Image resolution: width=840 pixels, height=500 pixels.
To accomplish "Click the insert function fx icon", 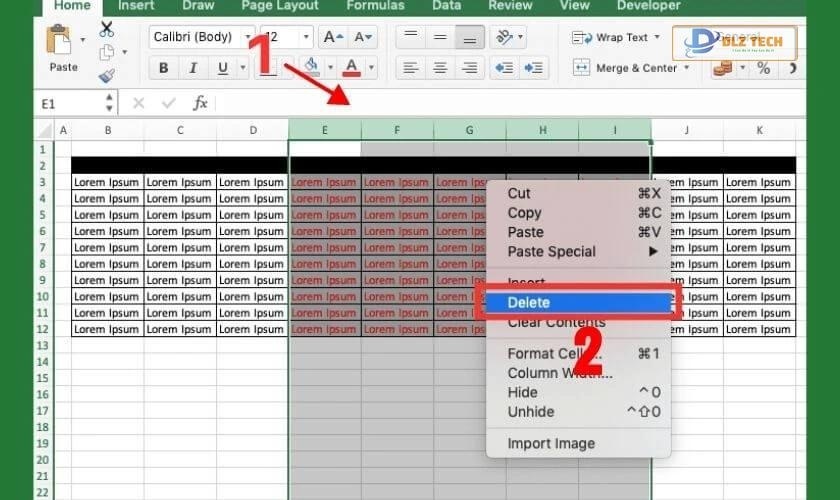I will 200,103.
